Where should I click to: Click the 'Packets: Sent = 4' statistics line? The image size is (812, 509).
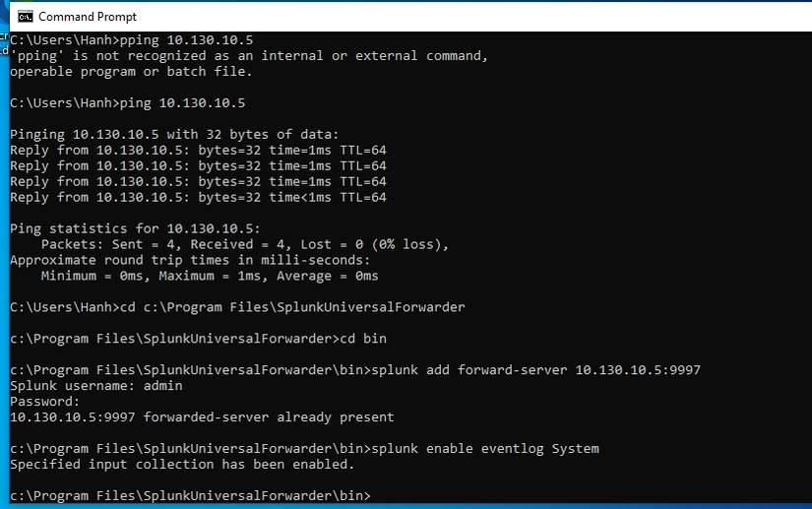click(x=245, y=244)
